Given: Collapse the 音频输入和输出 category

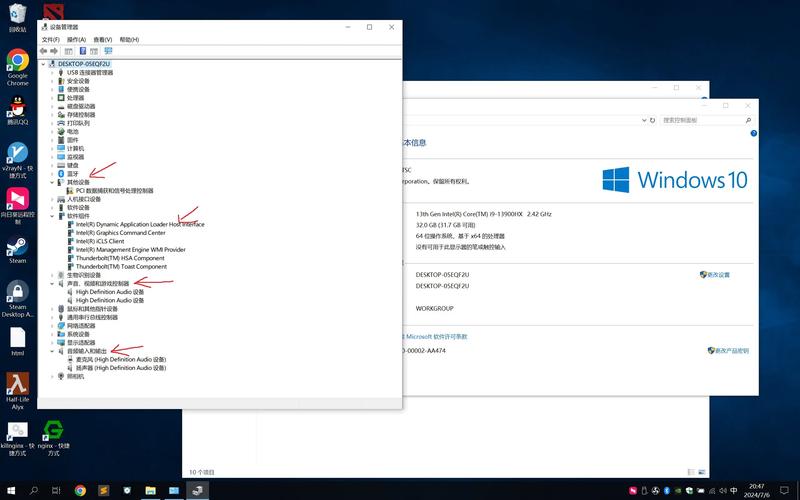Looking at the screenshot, I should pos(52,351).
